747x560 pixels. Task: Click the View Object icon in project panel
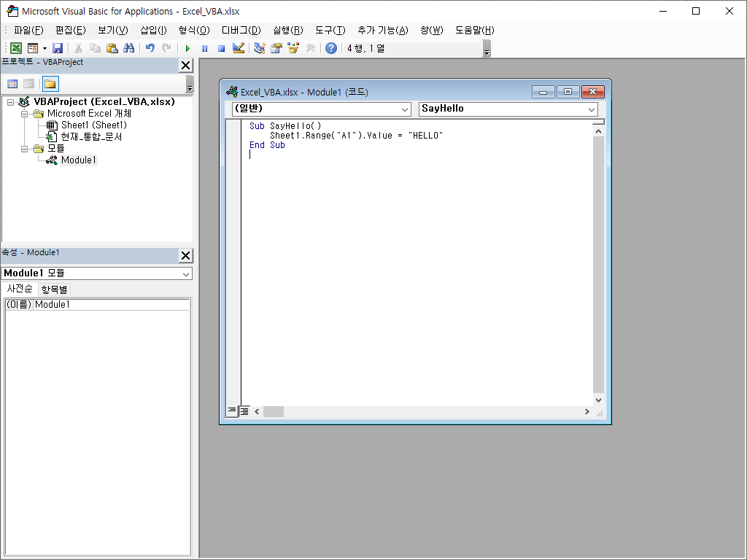tap(29, 84)
